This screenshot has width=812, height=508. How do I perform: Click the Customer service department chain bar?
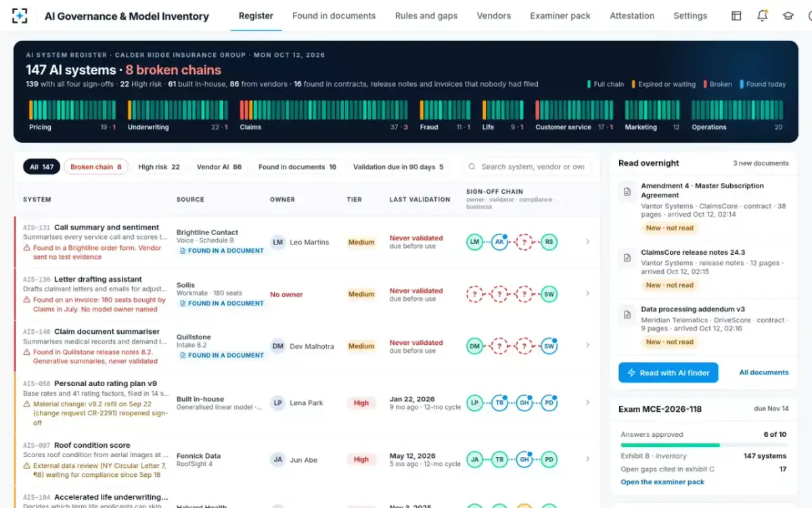[x=574, y=110]
